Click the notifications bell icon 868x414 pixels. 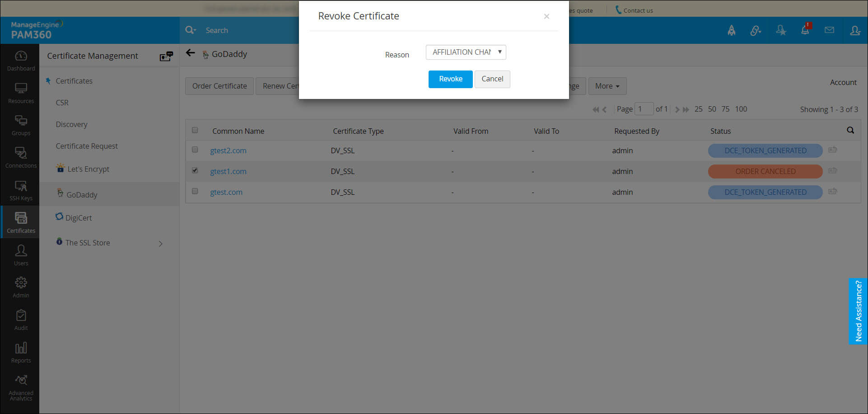pos(805,30)
